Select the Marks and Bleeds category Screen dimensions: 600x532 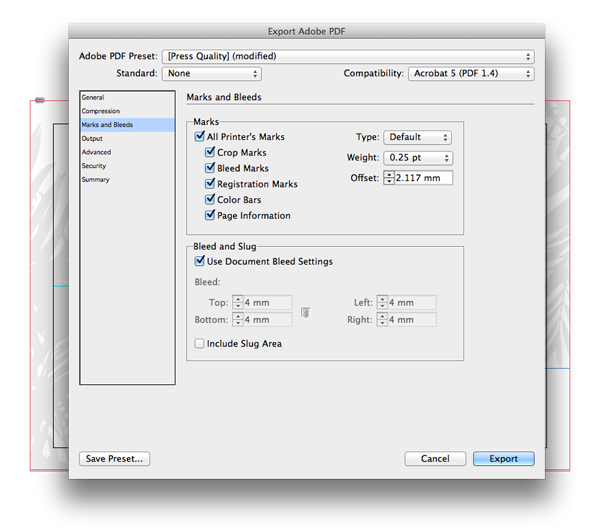127,125
